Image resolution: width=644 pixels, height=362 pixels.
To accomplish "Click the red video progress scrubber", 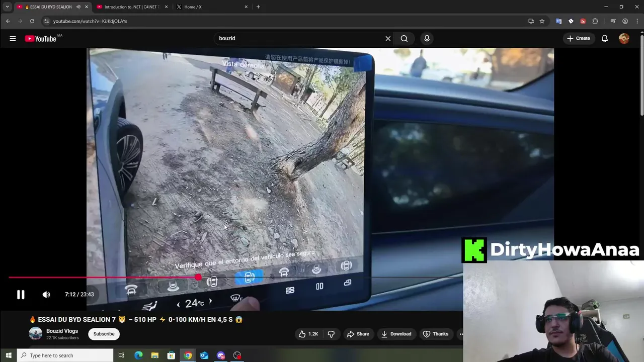I will [198, 277].
